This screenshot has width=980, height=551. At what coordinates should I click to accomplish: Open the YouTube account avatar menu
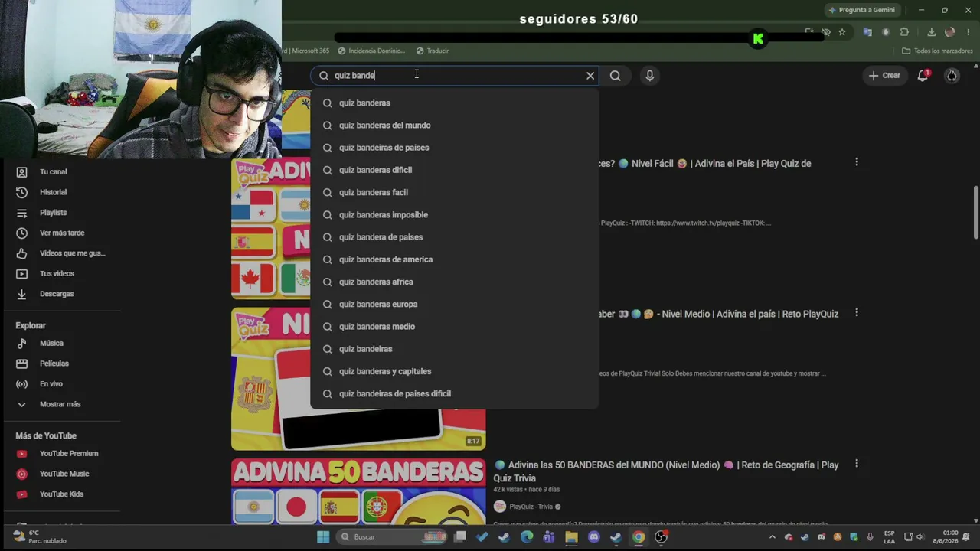tap(952, 75)
